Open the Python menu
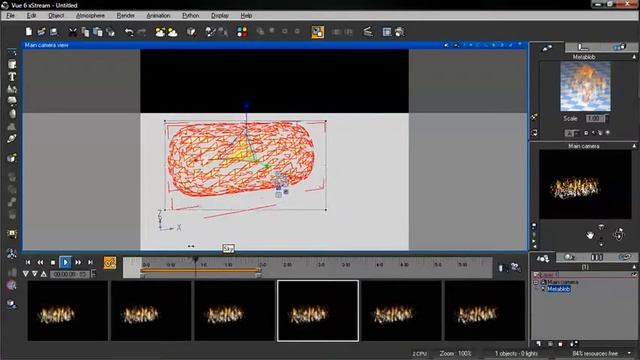The height and width of the screenshot is (360, 640). [190, 16]
